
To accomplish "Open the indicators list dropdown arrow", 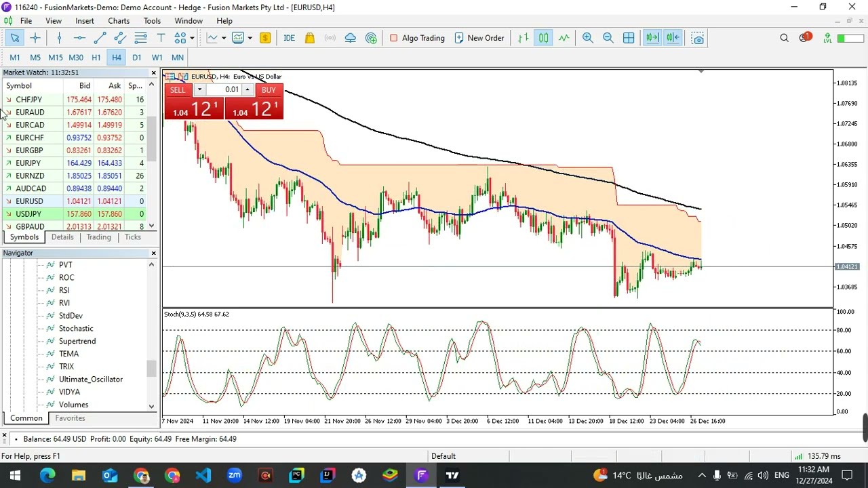I will pos(223,38).
